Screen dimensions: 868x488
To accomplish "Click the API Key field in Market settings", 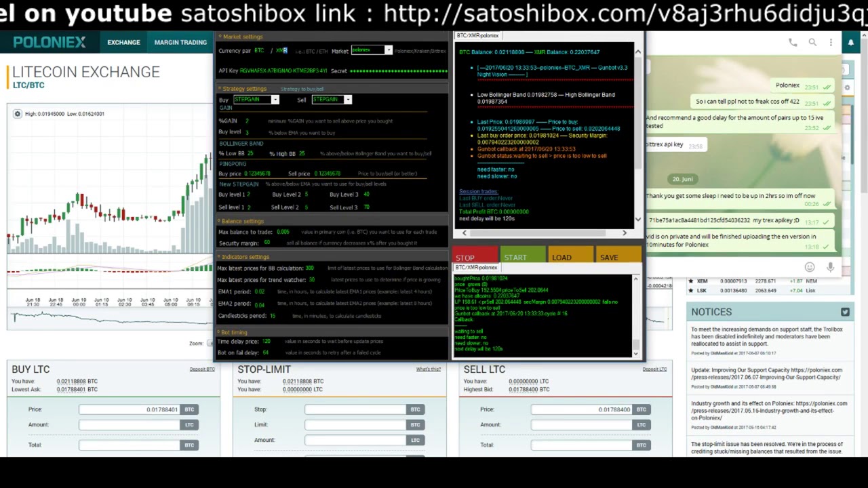I will point(283,70).
